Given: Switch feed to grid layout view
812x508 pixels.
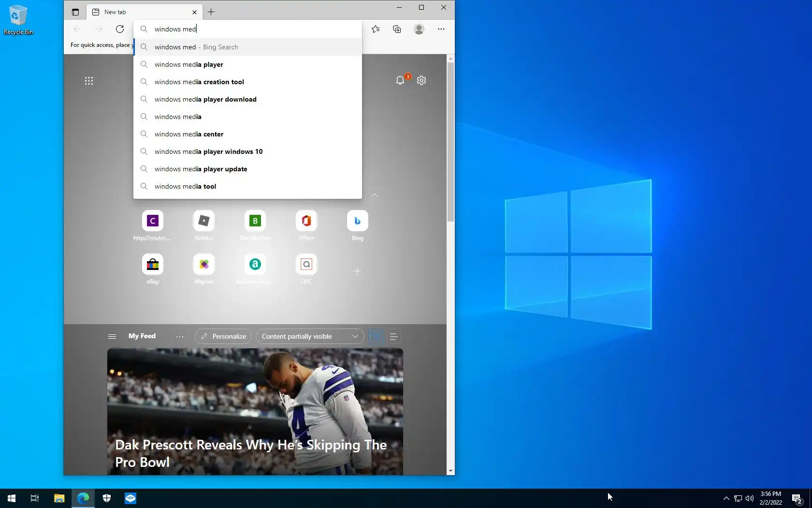Looking at the screenshot, I should [376, 336].
